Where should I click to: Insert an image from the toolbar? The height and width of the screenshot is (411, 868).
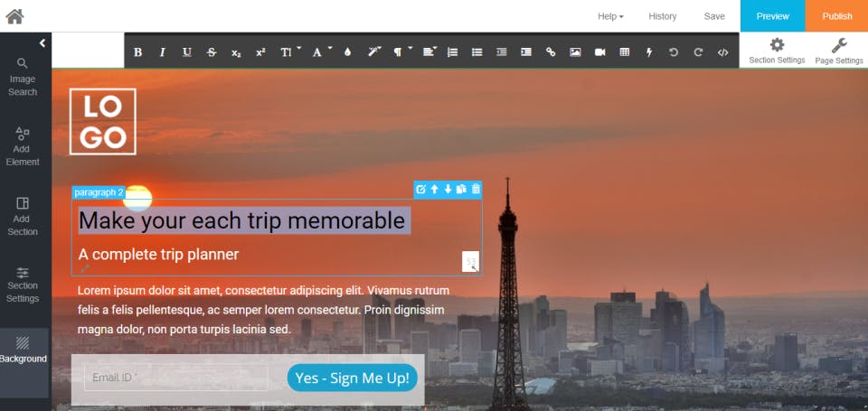(x=575, y=52)
